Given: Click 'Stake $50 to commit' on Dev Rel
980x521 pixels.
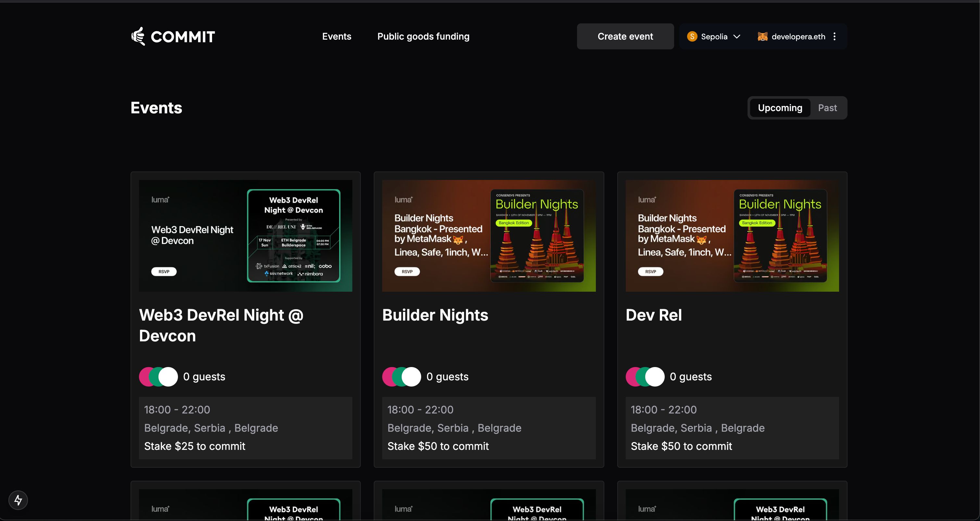Looking at the screenshot, I should pos(681,446).
